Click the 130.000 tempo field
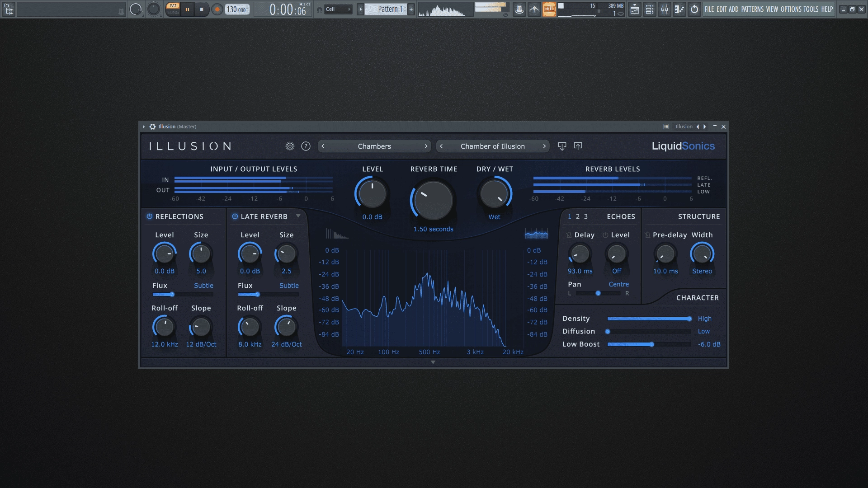The width and height of the screenshot is (868, 488). [237, 9]
